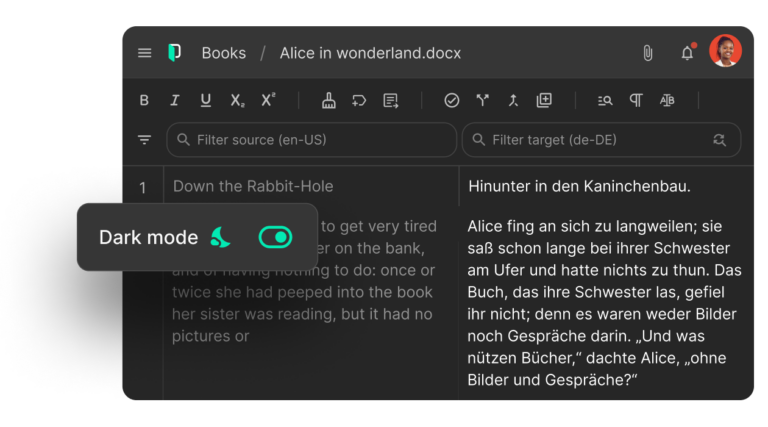768x427 pixels.
Task: Click the Filter source (en-US) field
Action: [x=311, y=140]
